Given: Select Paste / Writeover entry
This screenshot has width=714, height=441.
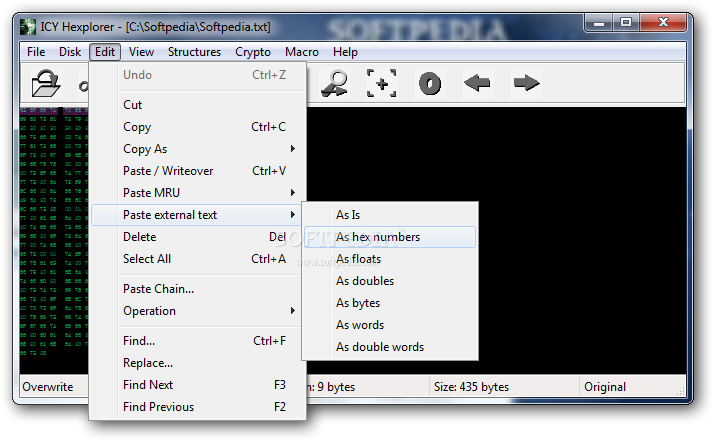Looking at the screenshot, I should (x=197, y=171).
